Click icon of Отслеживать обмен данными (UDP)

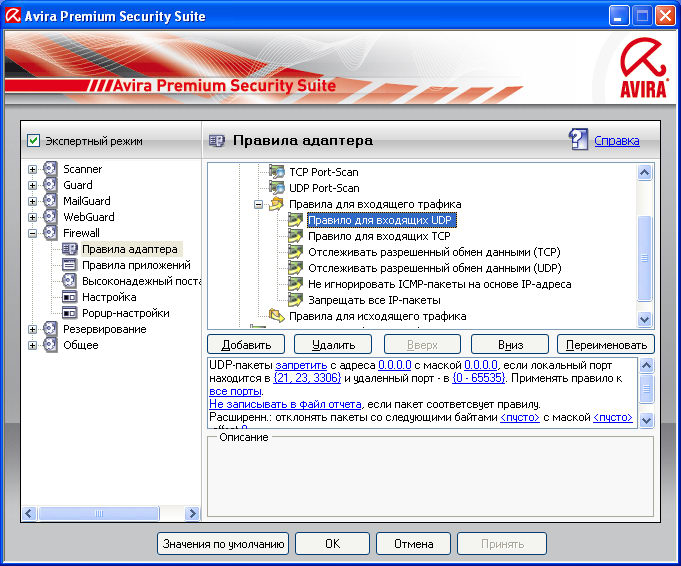point(295,268)
